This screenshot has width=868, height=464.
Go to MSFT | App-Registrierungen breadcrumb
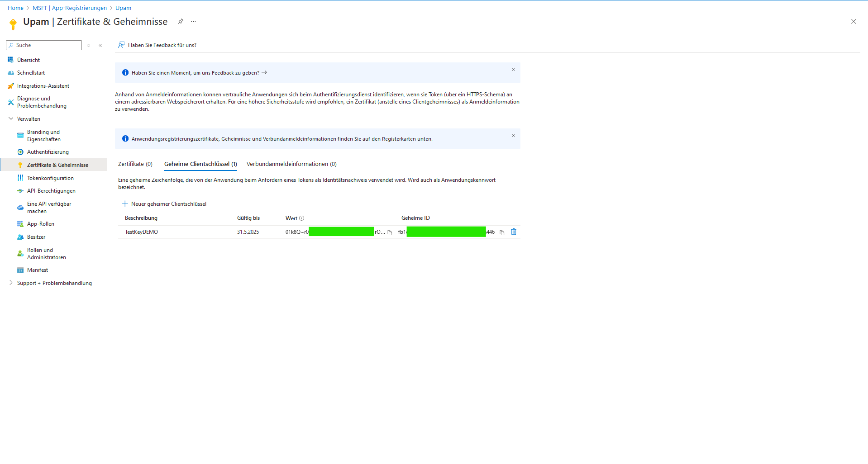tap(70, 8)
